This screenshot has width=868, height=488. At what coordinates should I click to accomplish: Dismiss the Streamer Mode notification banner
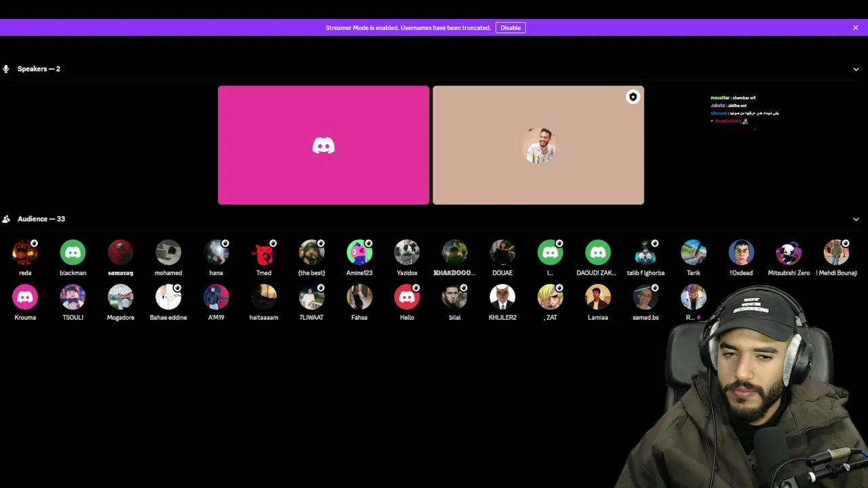(856, 28)
